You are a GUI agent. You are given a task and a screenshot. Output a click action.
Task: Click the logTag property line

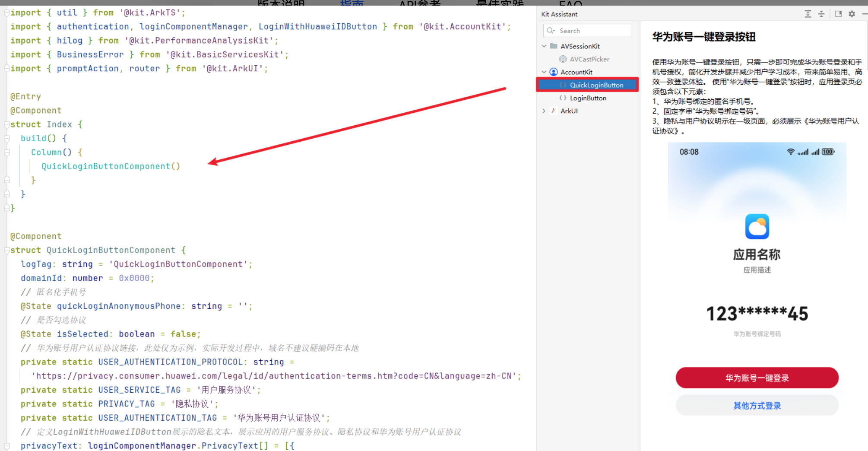pos(136,264)
